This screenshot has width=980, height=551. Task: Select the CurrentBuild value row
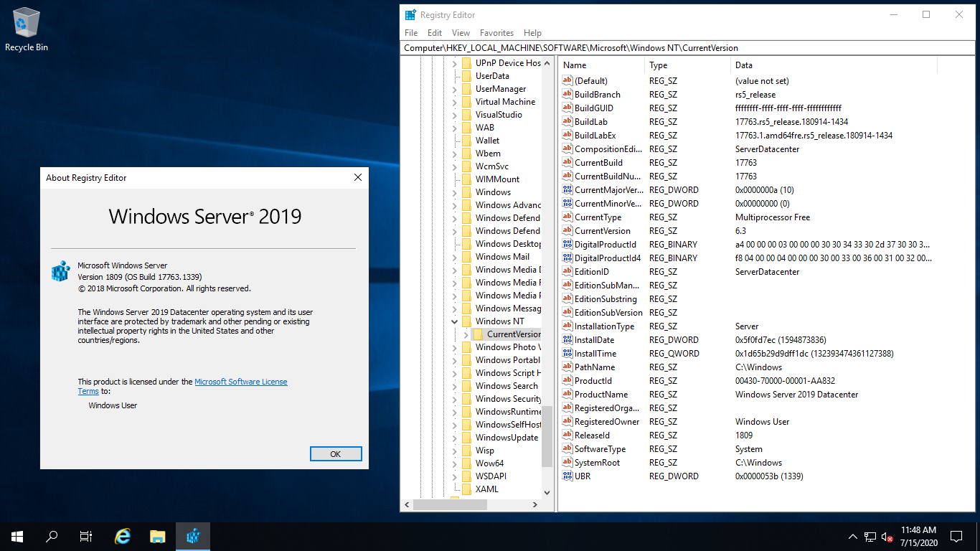tap(748, 163)
